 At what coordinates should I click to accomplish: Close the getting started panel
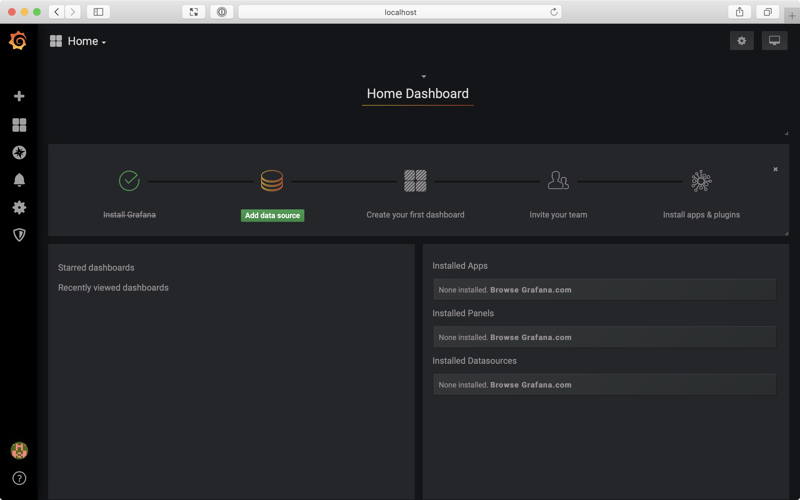[x=775, y=169]
